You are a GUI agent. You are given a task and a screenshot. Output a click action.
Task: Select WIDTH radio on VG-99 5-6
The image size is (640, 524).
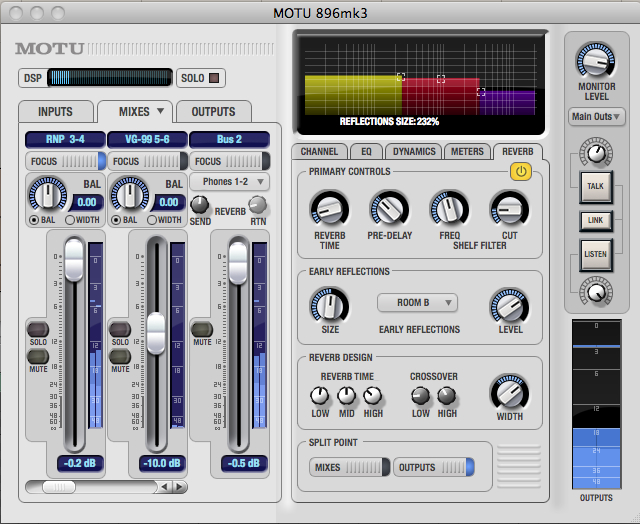point(152,220)
